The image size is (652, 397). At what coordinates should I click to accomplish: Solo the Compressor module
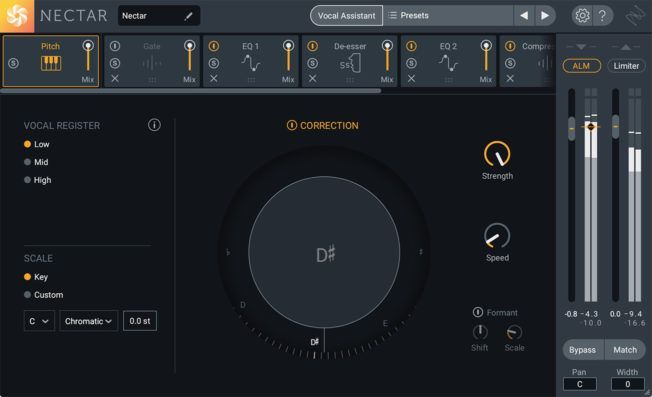coord(510,63)
